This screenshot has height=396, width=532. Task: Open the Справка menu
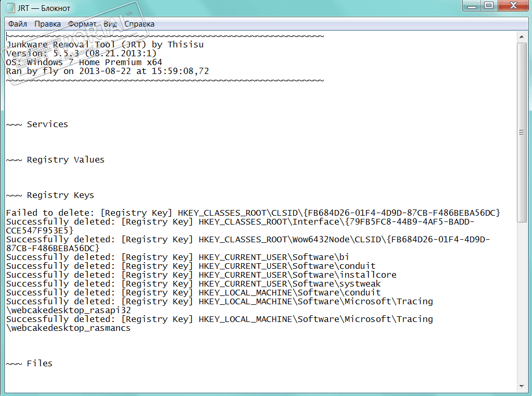tap(140, 24)
